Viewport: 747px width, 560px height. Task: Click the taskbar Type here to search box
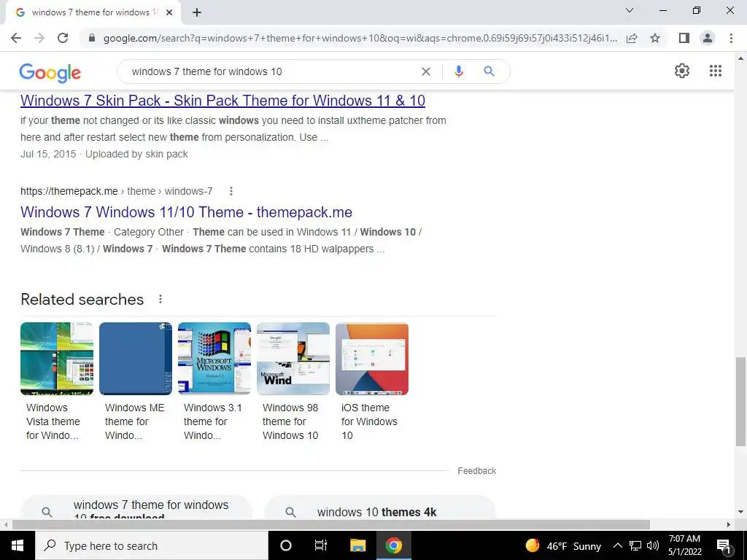152,545
